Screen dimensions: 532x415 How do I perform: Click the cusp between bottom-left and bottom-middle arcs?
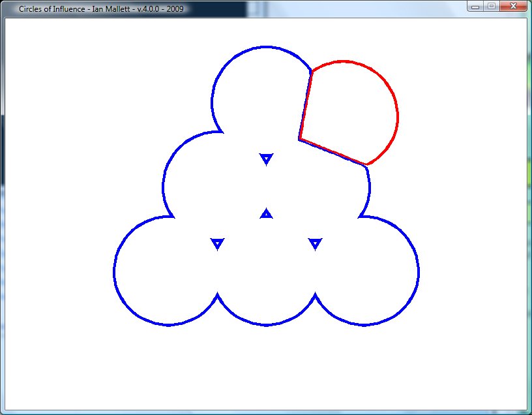point(217,294)
